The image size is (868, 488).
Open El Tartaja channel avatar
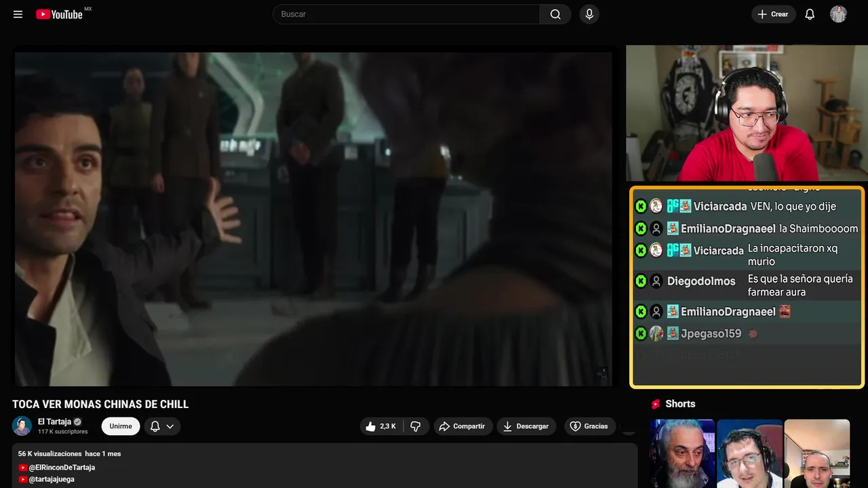click(x=22, y=426)
